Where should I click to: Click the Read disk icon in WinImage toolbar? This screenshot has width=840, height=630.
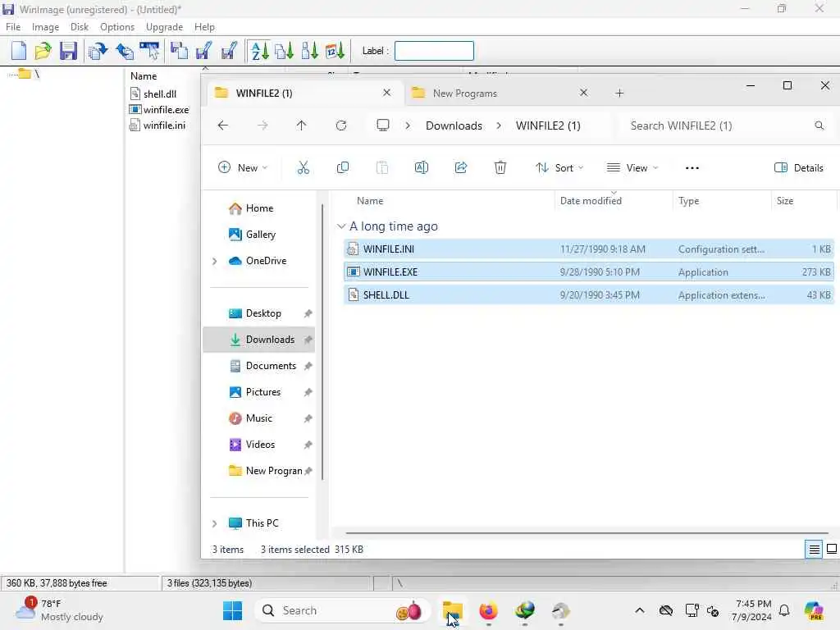click(179, 51)
